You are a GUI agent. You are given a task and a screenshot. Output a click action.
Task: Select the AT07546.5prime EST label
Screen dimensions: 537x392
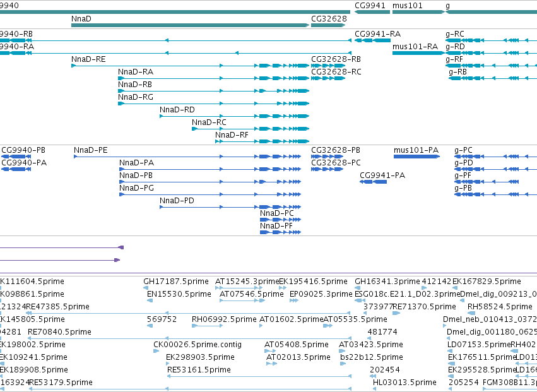[252, 294]
